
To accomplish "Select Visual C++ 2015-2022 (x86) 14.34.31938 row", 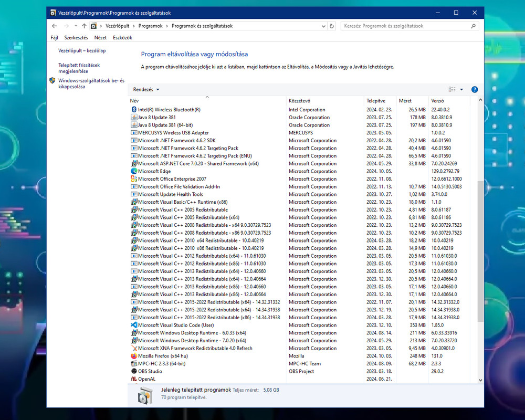I will pyautogui.click(x=300, y=317).
